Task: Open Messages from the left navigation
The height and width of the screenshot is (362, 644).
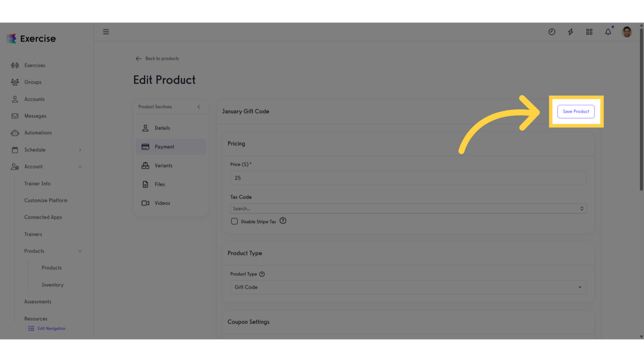Action: click(34, 116)
